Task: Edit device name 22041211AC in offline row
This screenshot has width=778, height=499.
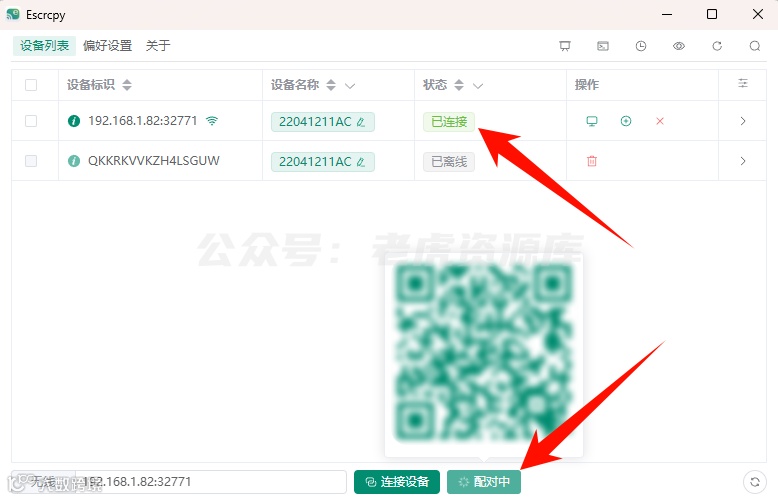Action: point(361,162)
